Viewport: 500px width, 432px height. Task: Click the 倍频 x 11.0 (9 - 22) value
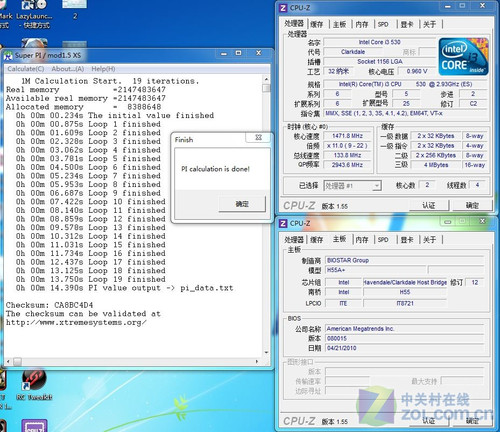coord(347,146)
